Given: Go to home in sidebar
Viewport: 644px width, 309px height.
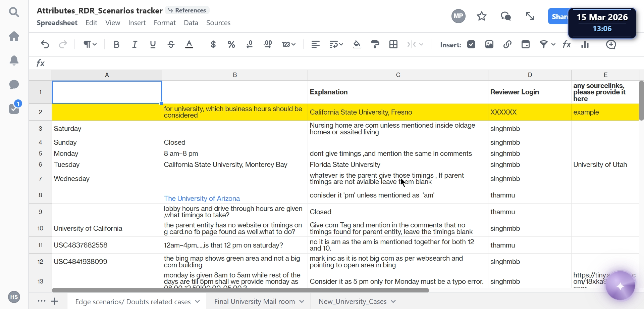Looking at the screenshot, I should [x=14, y=36].
